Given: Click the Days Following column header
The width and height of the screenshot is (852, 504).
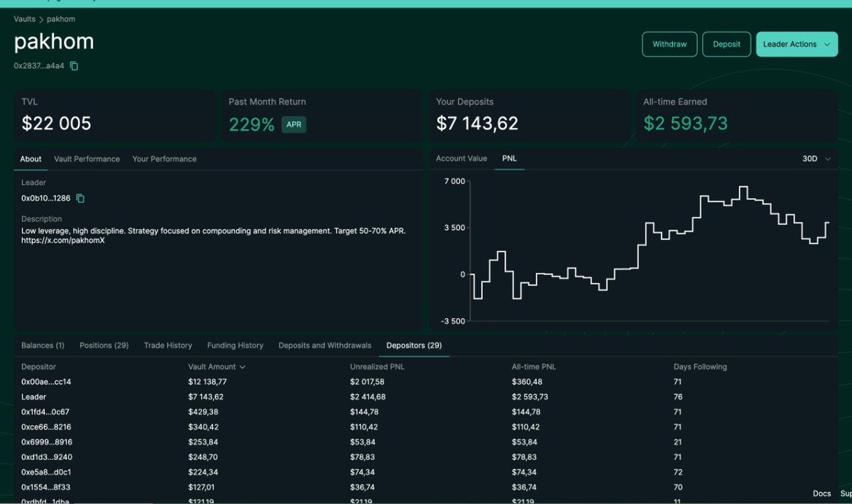Looking at the screenshot, I should tap(700, 367).
